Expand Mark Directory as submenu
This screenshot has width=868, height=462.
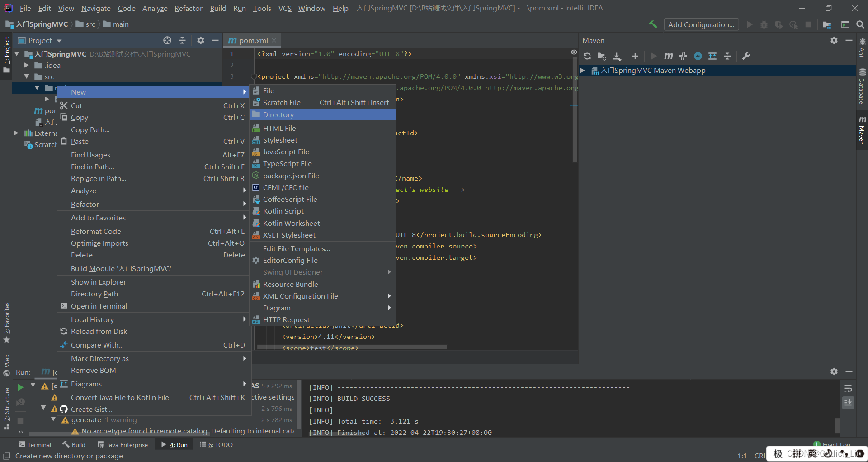coord(154,358)
